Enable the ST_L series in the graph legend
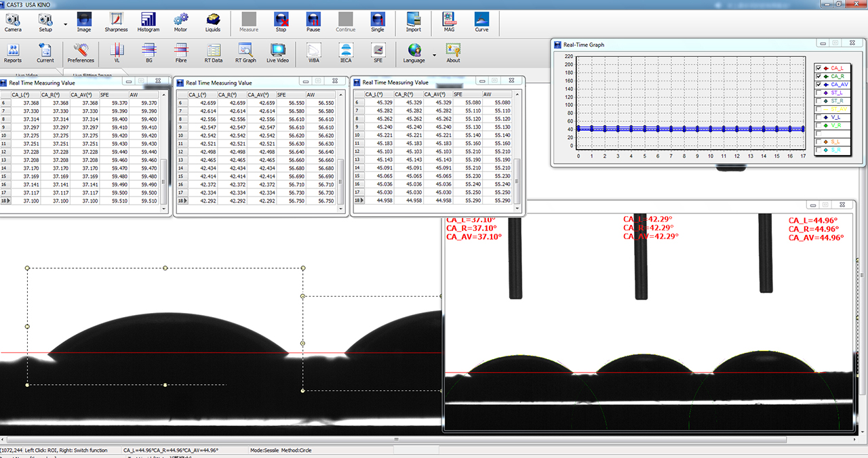 coord(818,93)
